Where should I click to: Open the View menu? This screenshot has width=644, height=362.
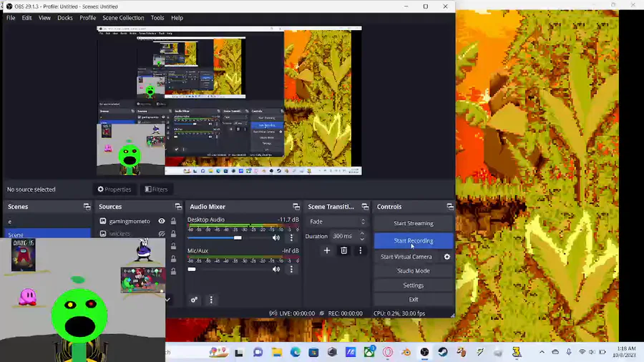coord(44,18)
